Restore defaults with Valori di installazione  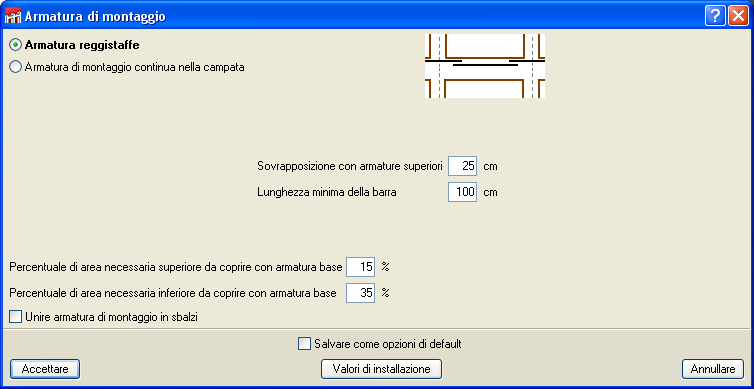tap(381, 369)
